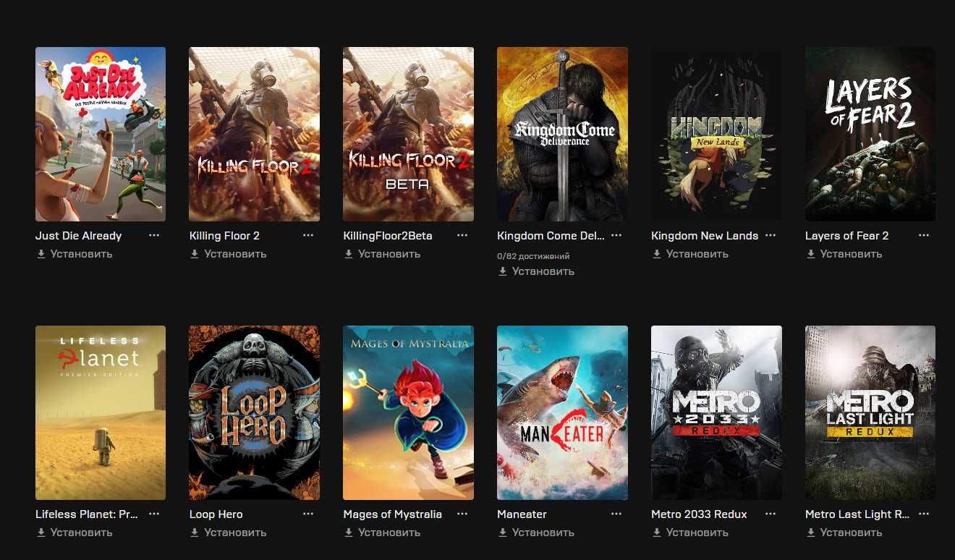This screenshot has height=560, width=955.
Task: Click the "Kingdom Come Del..." title label
Action: 551,236
